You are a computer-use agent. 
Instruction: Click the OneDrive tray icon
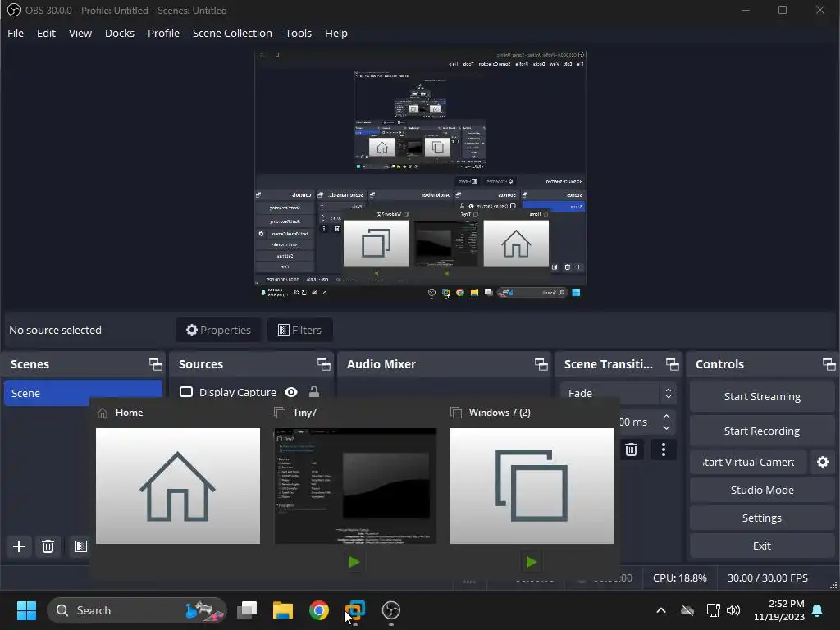(x=687, y=610)
